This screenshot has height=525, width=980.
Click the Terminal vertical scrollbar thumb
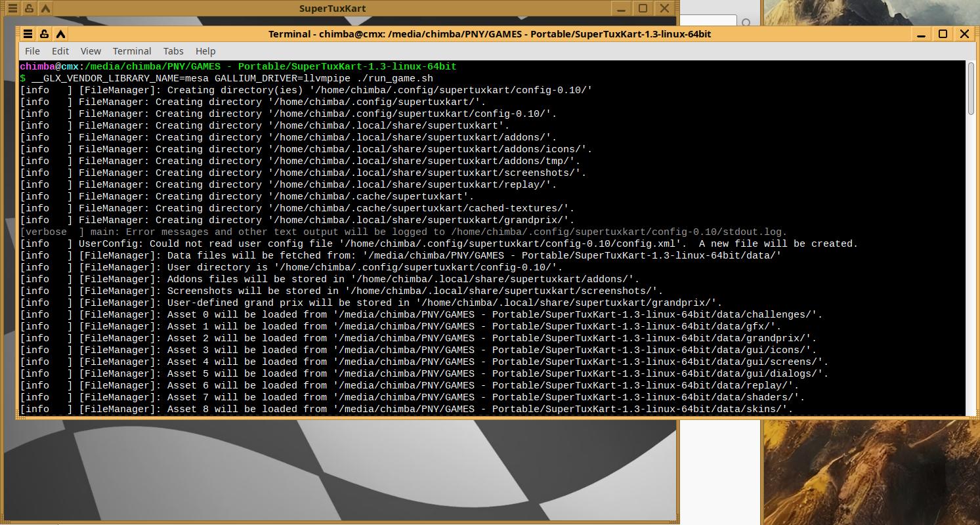(x=972, y=89)
